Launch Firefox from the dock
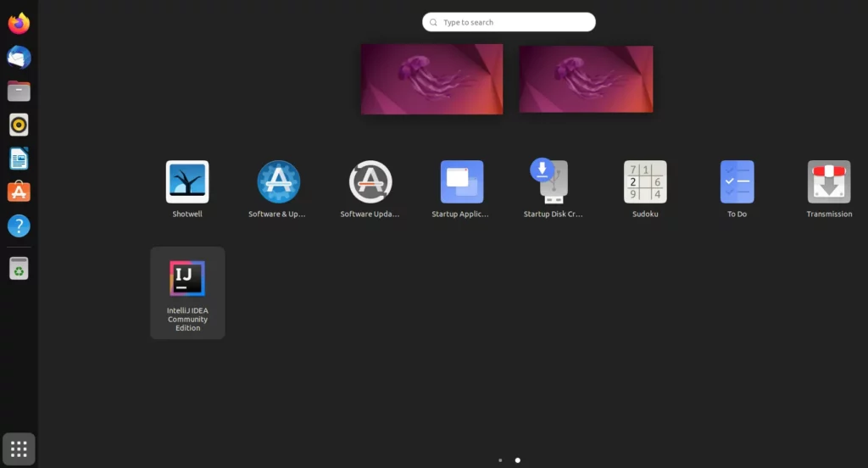 19,23
